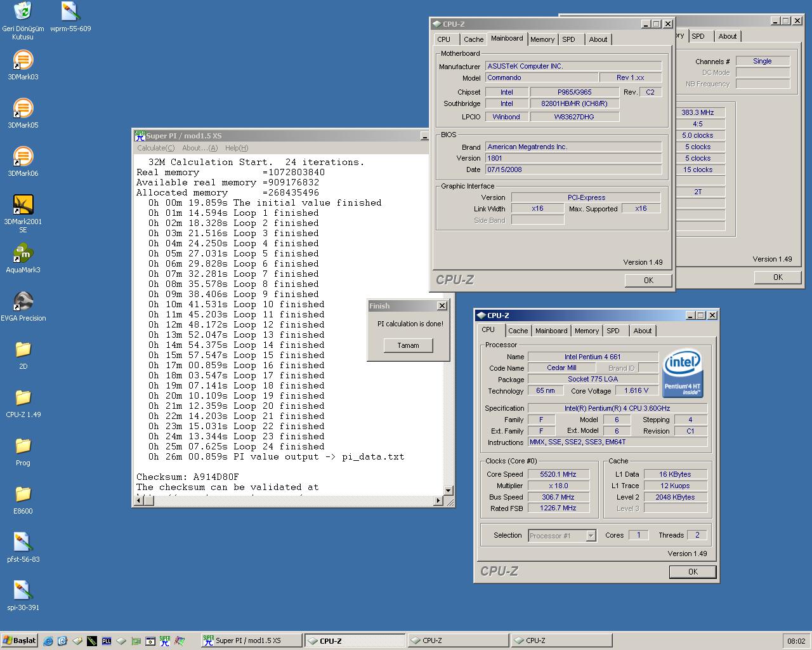Click the black memory-stick quick launch icon
This screenshot has width=812, height=650.
coord(91,641)
